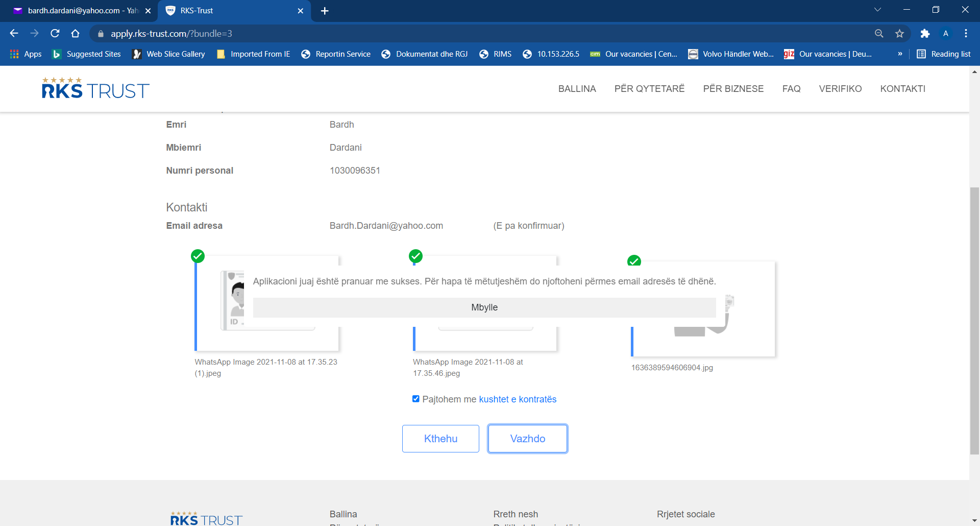Open PËR BIZNESE menu item

(x=733, y=89)
